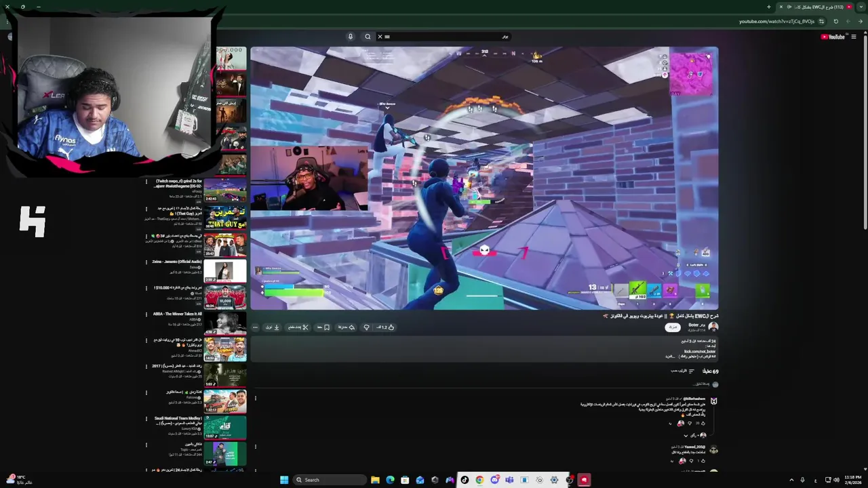Open the Saudi National Team Medley video
The image size is (868, 488).
click(225, 427)
